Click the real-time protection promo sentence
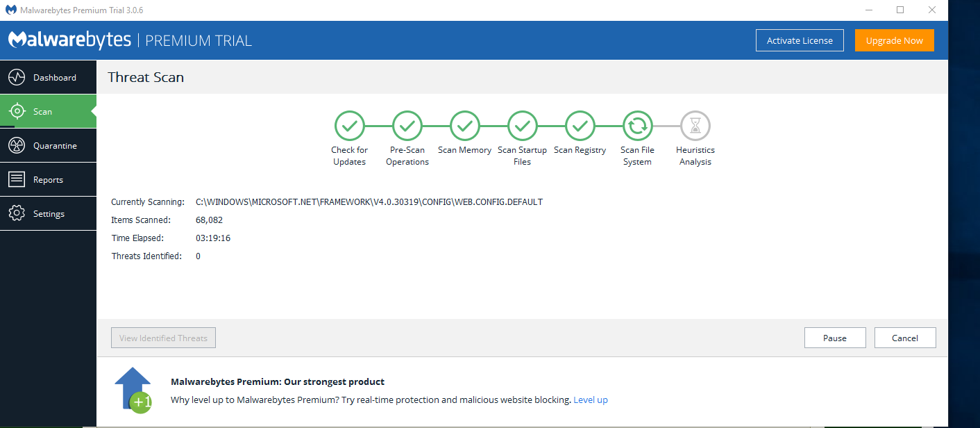Image resolution: width=980 pixels, height=428 pixels. [371, 400]
